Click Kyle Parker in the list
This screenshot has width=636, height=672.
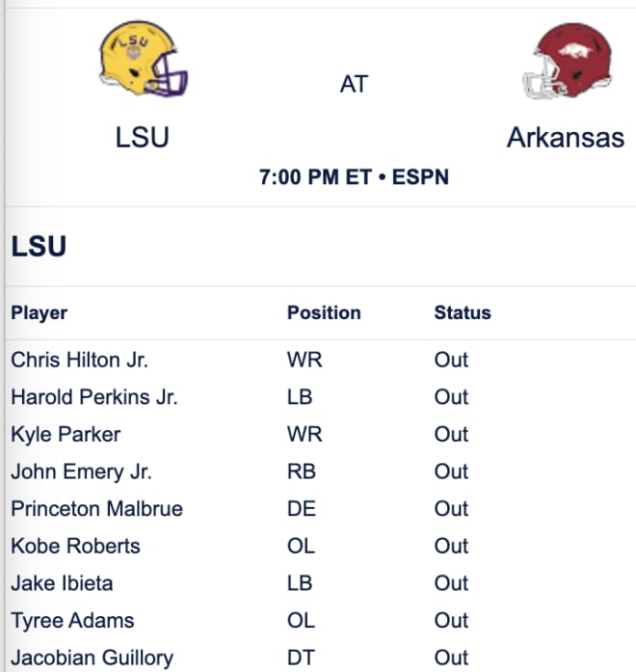[x=66, y=434]
